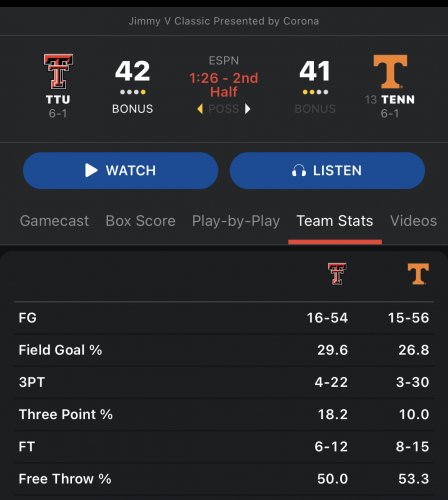Click the right possession arrow
Screen dimensions: 448x500
tap(247, 109)
